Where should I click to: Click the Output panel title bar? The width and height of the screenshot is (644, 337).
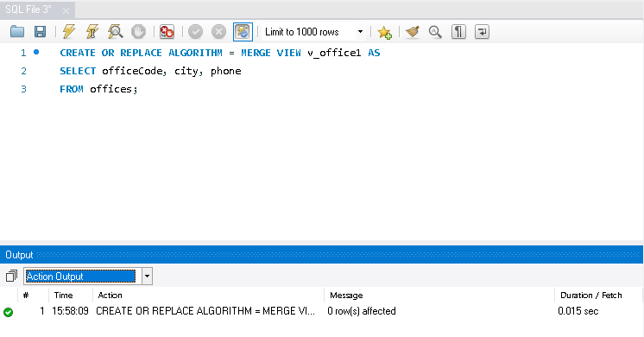tap(322, 254)
